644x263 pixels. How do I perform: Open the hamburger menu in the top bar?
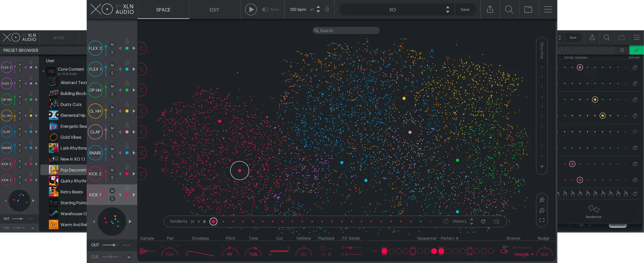548,9
